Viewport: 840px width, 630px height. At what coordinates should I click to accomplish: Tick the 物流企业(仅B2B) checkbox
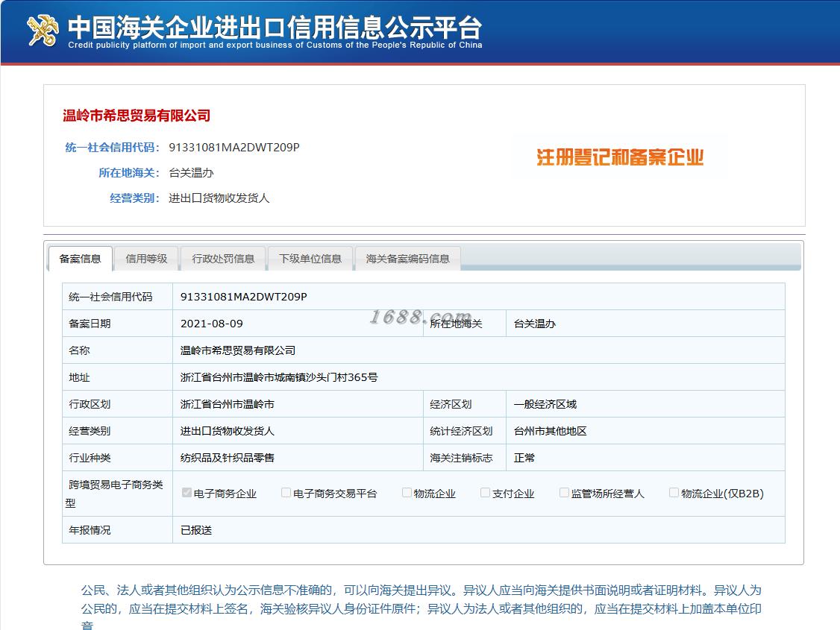click(674, 492)
